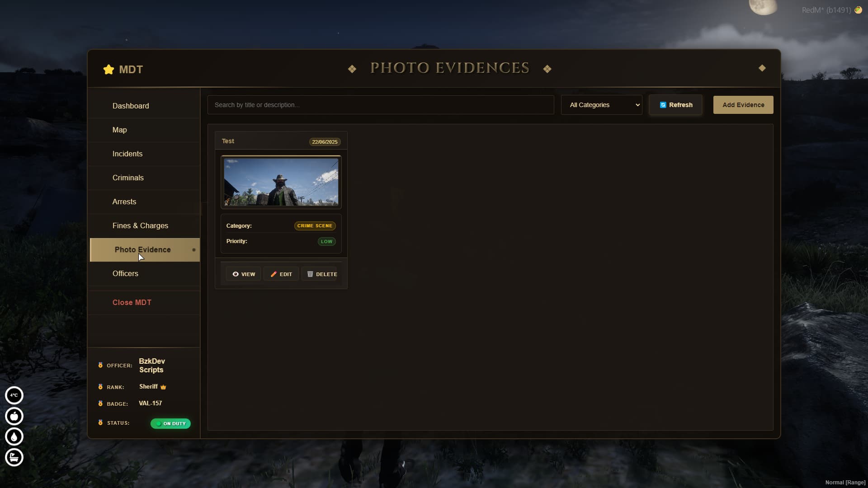This screenshot has height=488, width=868.
Task: View the Test evidence via eye button
Action: [243, 274]
